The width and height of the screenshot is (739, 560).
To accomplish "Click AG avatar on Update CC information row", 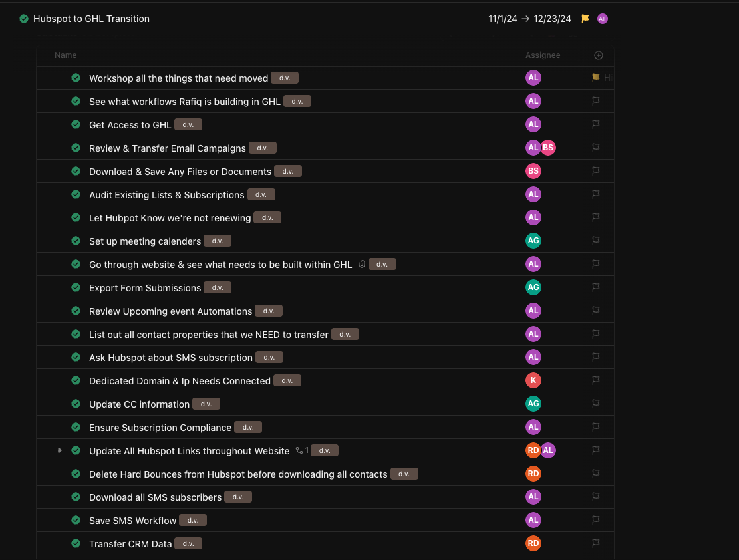I will click(533, 404).
